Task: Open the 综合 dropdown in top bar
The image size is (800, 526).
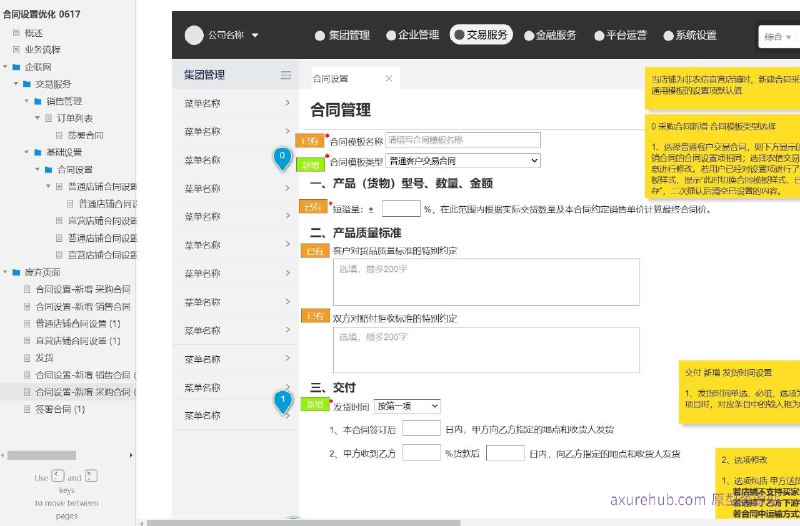Action: [778, 37]
